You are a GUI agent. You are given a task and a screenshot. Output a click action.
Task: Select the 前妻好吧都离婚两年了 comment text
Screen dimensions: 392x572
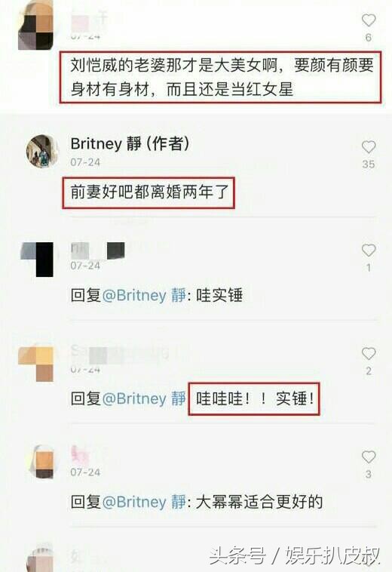[149, 192]
